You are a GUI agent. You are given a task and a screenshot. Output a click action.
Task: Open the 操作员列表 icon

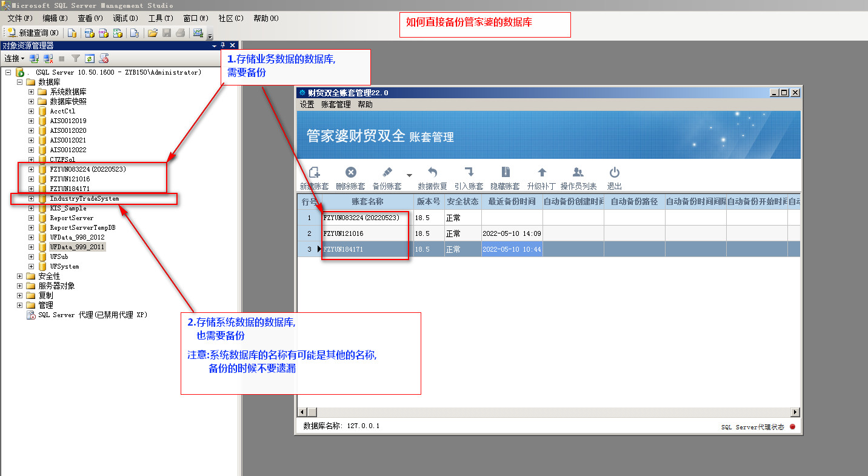(578, 173)
